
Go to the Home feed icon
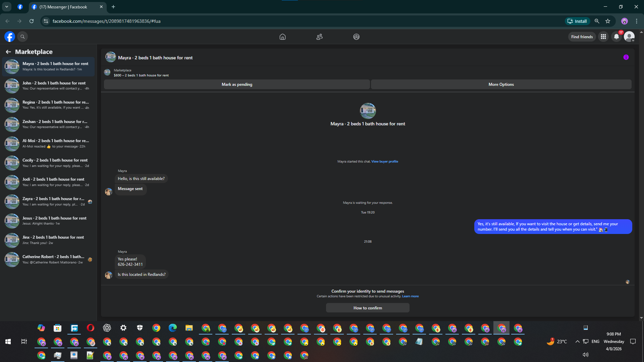point(282,37)
